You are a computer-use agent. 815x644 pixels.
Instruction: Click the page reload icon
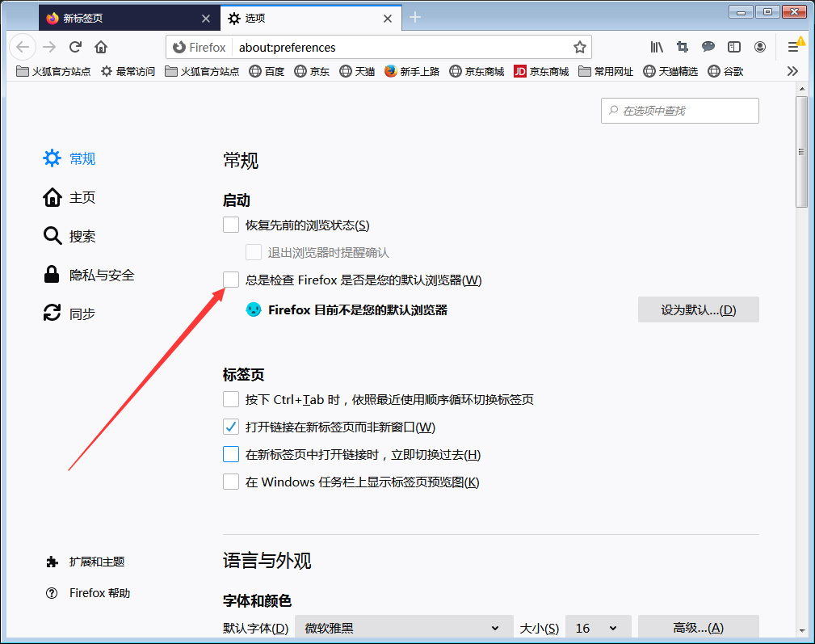pos(74,47)
